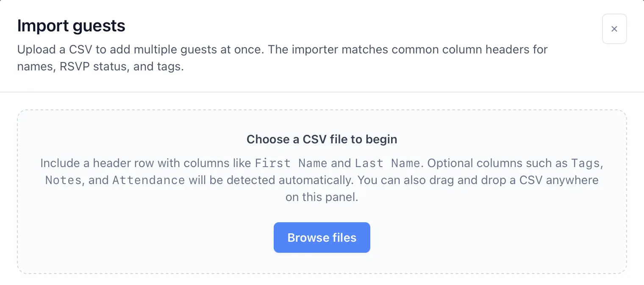Click the Import guests dialog title

[71, 26]
